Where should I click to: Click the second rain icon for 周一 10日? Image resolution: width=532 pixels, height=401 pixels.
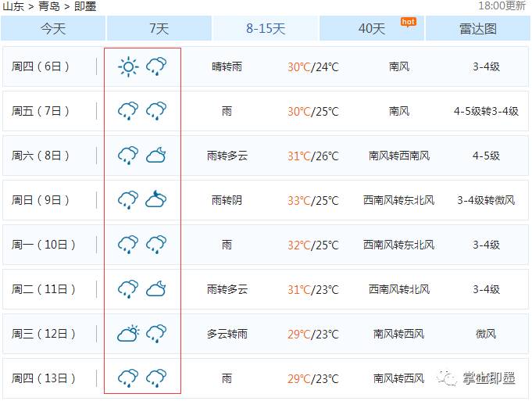(x=156, y=245)
